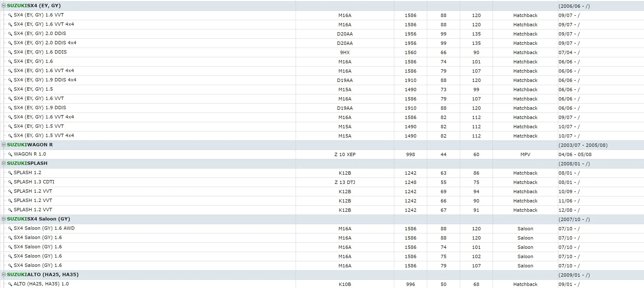Select the 'WAGON R 1.0' row label
The height and width of the screenshot is (288, 644).
click(30, 154)
